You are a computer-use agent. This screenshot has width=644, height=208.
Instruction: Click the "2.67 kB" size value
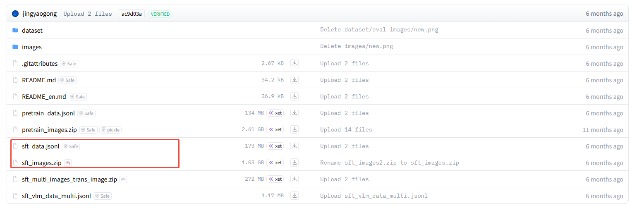pyautogui.click(x=272, y=63)
